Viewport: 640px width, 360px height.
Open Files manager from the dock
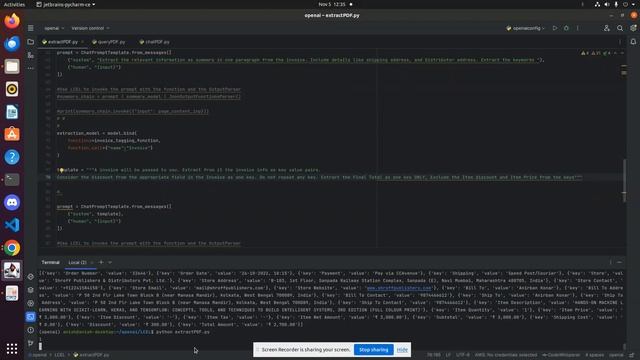(x=12, y=66)
